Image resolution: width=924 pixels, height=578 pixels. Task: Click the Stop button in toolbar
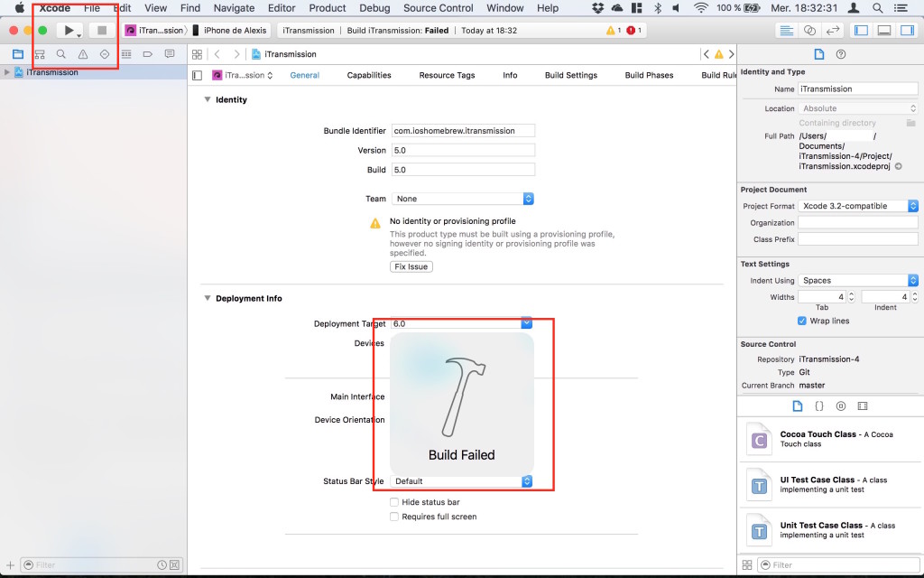pos(102,30)
